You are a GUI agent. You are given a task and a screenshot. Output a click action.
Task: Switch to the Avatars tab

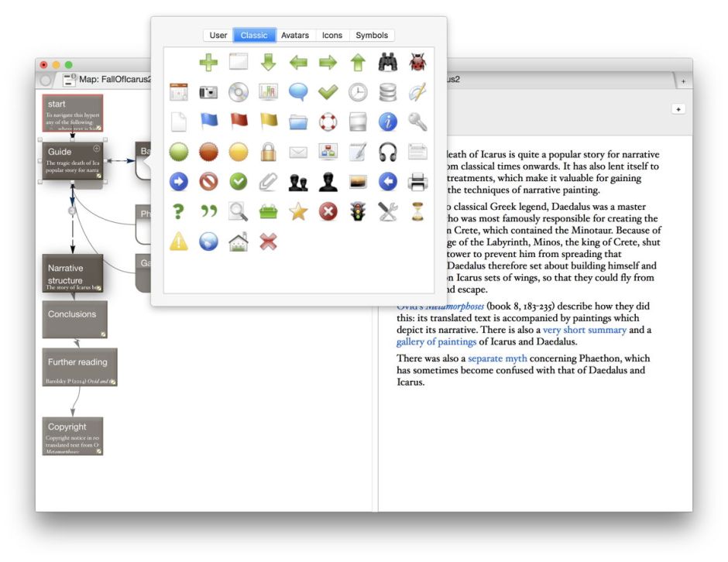pos(295,35)
